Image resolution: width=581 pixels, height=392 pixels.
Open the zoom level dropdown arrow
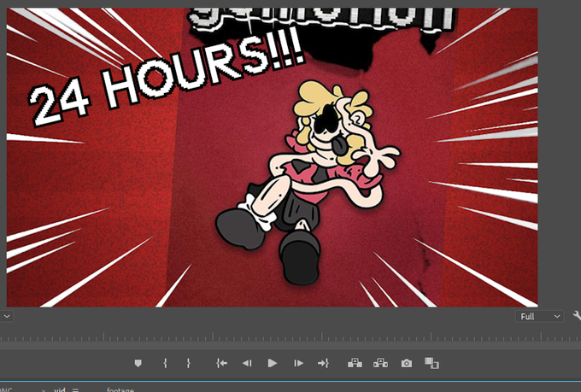(7, 316)
